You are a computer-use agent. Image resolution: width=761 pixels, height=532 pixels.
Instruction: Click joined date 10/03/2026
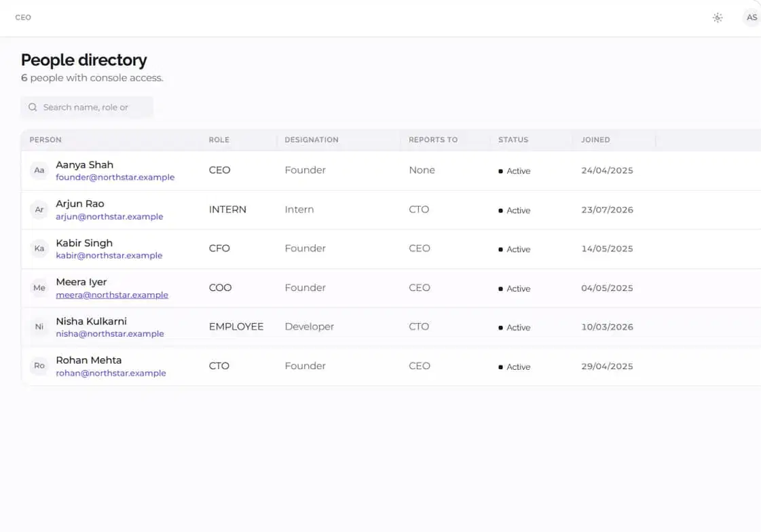pos(607,327)
